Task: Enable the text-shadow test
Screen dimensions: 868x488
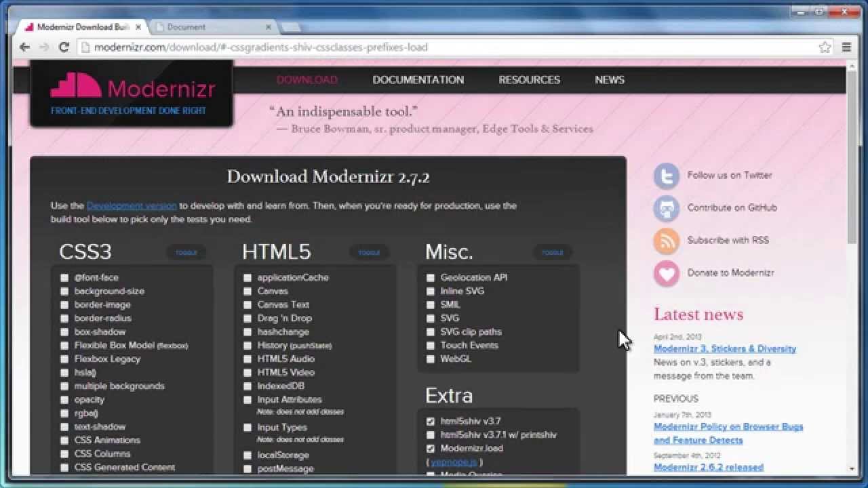Action: click(x=64, y=427)
